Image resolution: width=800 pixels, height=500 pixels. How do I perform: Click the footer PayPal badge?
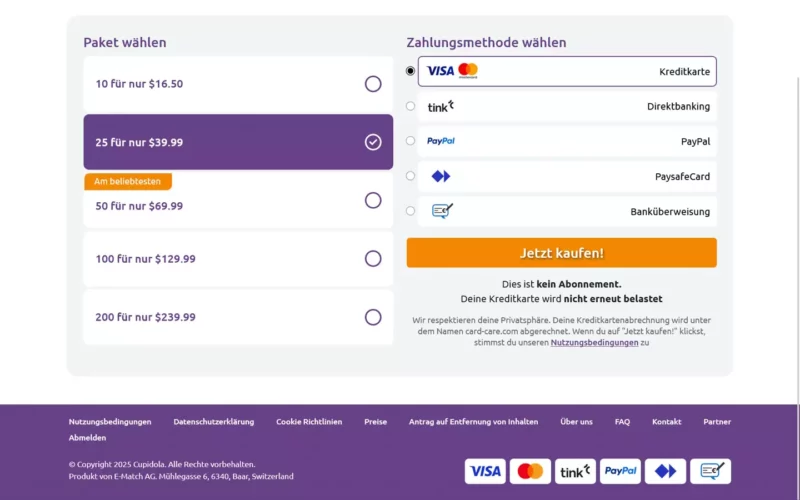pos(620,471)
